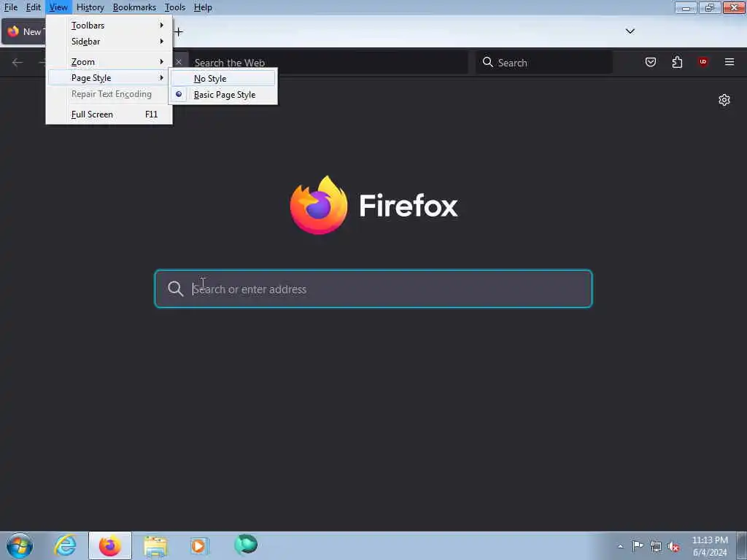Click the Firefox logo on the page
Viewport: 747px width, 560px height.
point(318,205)
